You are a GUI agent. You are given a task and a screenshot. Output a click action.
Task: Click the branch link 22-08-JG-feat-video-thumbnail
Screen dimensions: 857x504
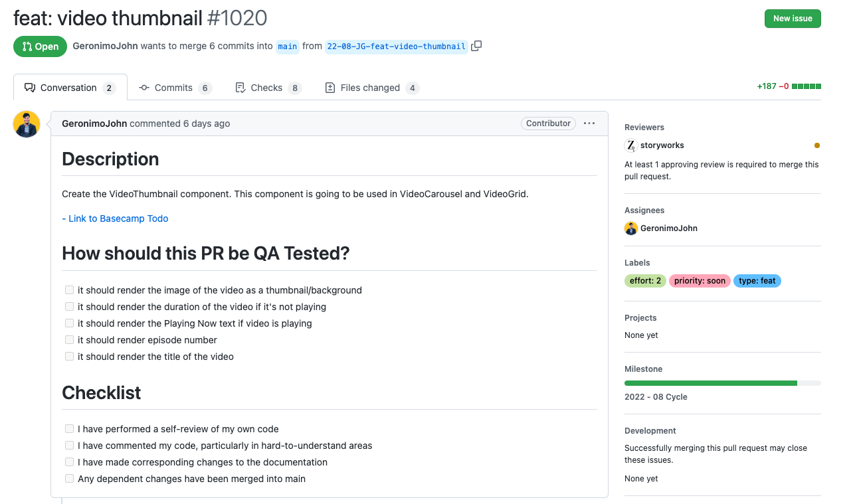point(396,46)
